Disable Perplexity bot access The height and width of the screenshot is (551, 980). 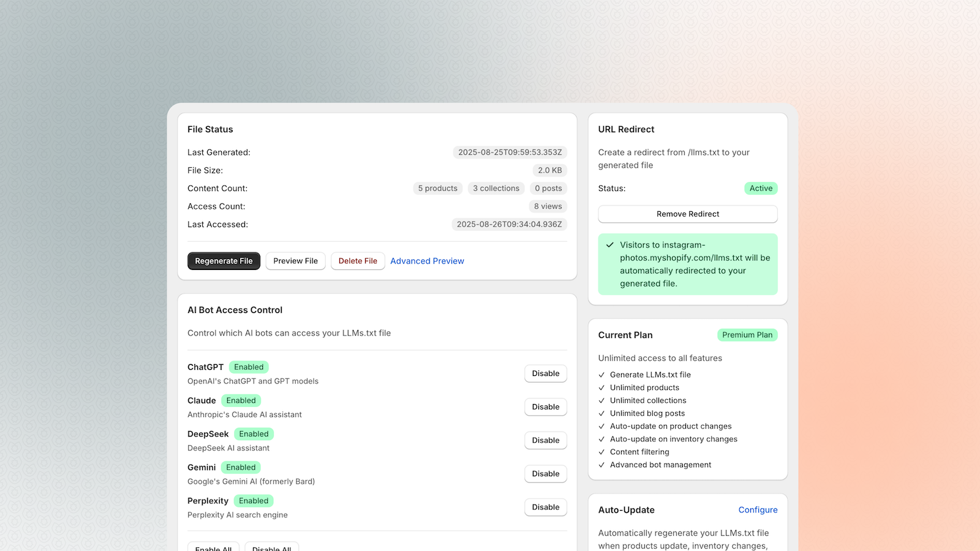545,507
